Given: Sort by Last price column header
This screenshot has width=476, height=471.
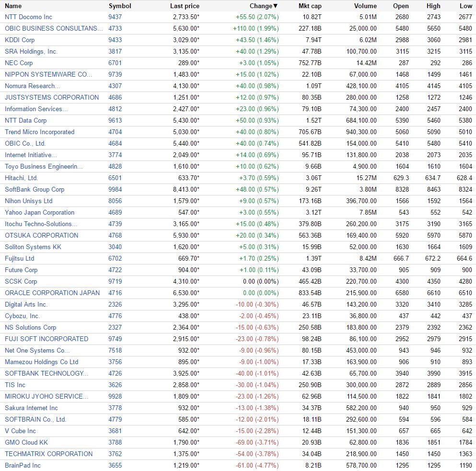Looking at the screenshot, I should (x=185, y=6).
